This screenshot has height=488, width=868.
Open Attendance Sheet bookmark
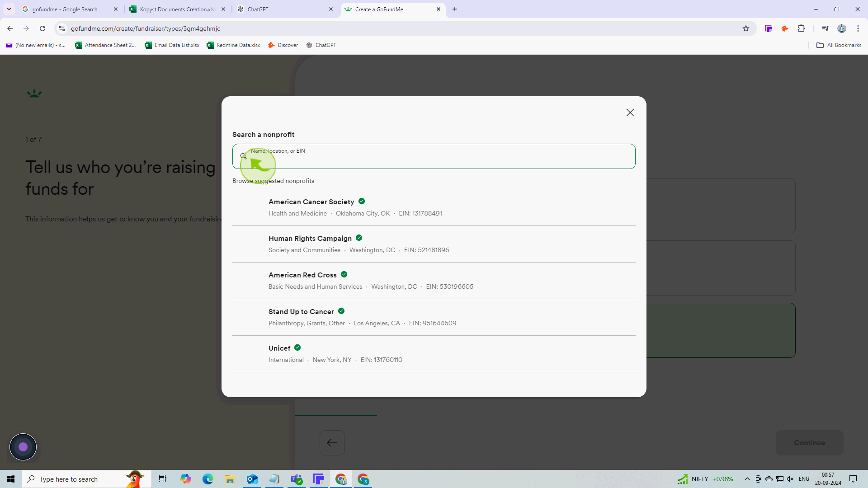[x=106, y=45]
